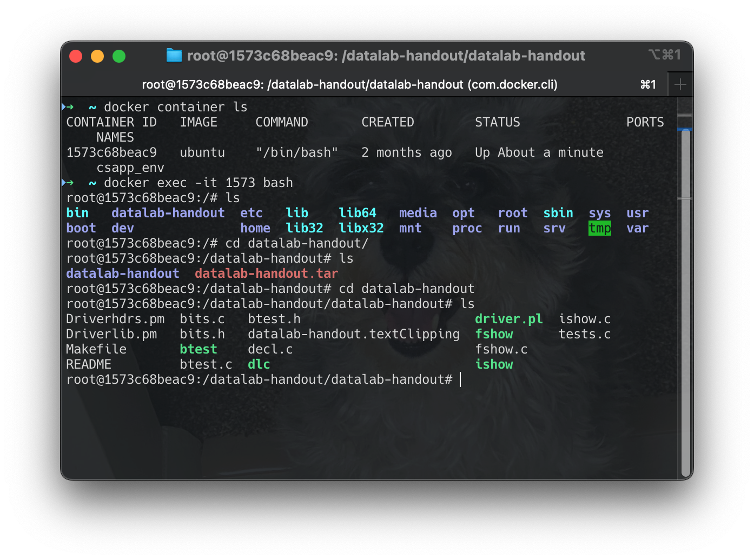
Task: Click the driver.pl filename
Action: 508,319
